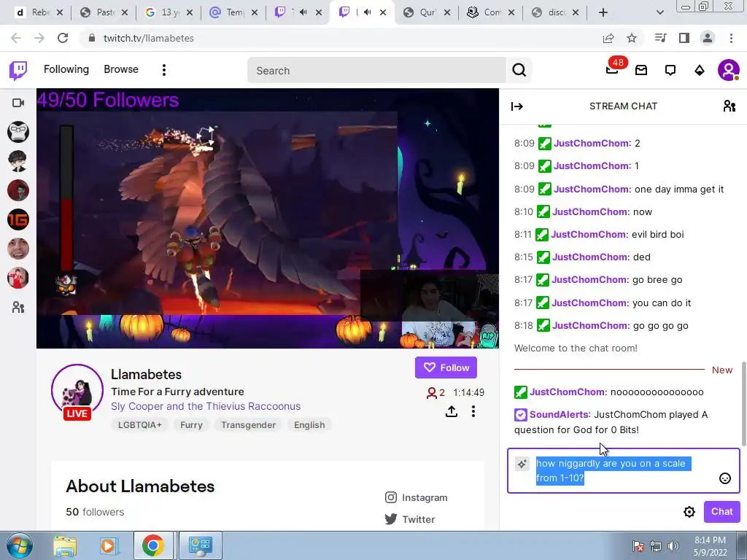
Task: Open the purple user profile avatar
Action: [x=729, y=71]
